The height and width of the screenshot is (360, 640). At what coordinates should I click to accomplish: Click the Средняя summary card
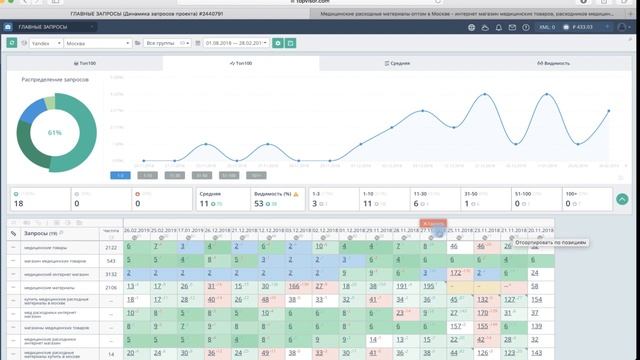pyautogui.click(x=222, y=199)
